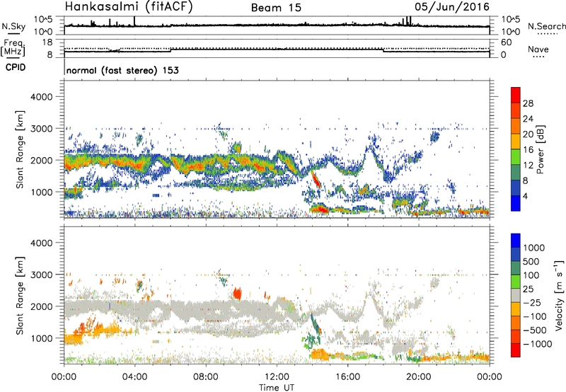The height and width of the screenshot is (392, 566).
Task: Click the "-500" tick on Velocity colorbar
Action: pos(535,330)
